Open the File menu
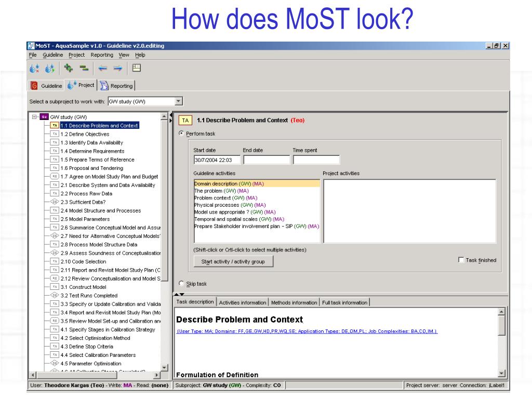532x399 pixels. point(33,55)
